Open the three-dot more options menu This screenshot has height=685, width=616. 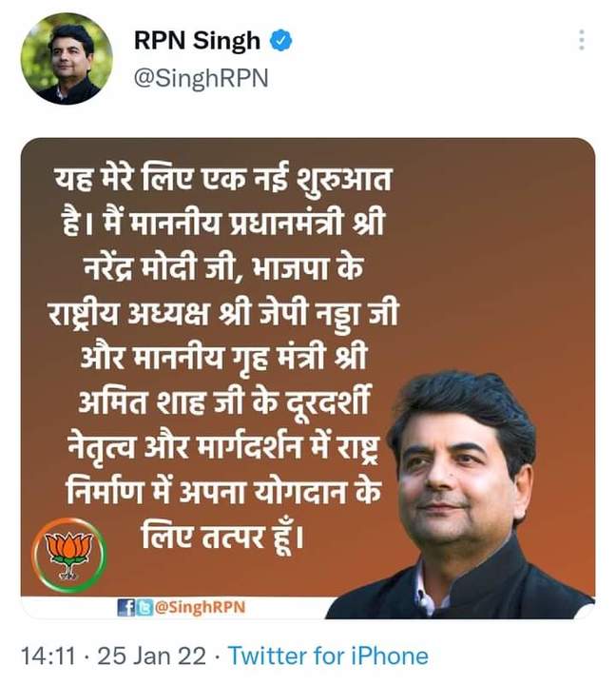(582, 40)
